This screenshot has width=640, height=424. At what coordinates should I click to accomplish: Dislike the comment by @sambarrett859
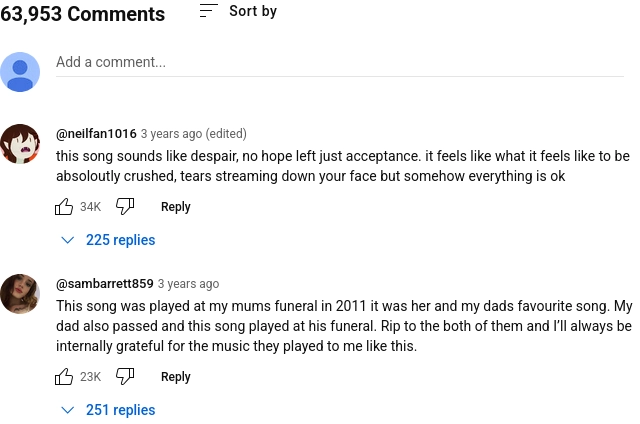click(x=125, y=376)
